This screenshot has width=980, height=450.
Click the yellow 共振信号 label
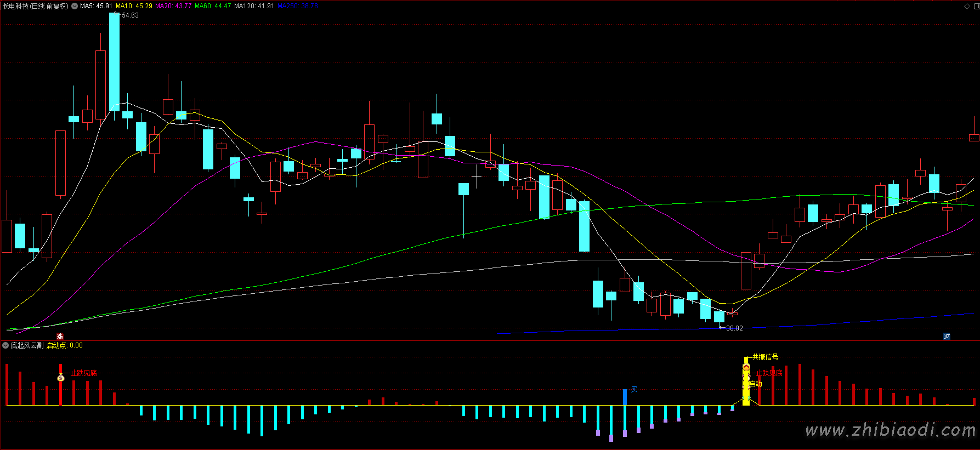(765, 357)
